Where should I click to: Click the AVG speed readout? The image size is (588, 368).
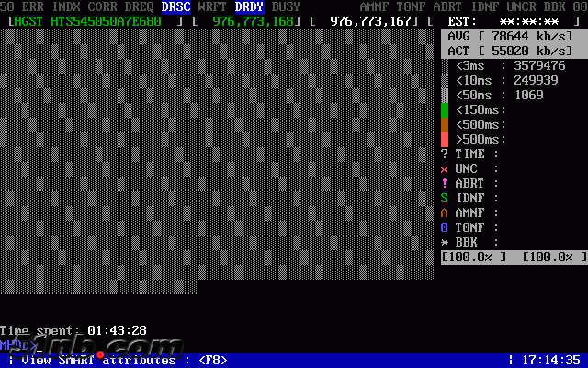511,35
